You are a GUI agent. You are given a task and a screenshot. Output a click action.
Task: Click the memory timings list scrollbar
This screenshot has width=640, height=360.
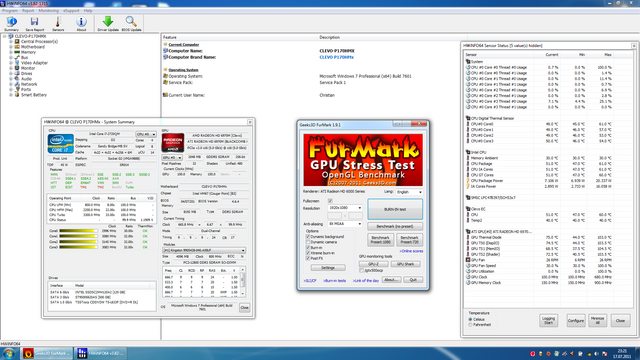243,281
